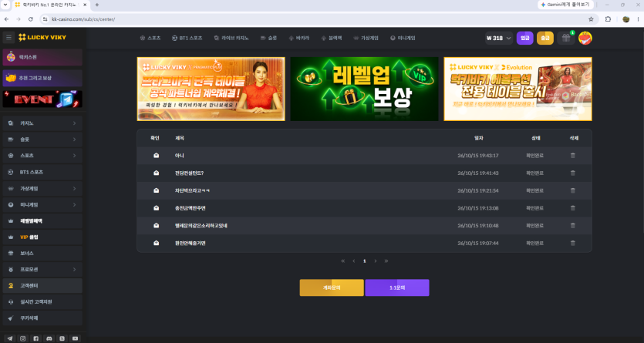Open browser extensions puzzle icon
This screenshot has height=343, width=644.
pos(609,19)
